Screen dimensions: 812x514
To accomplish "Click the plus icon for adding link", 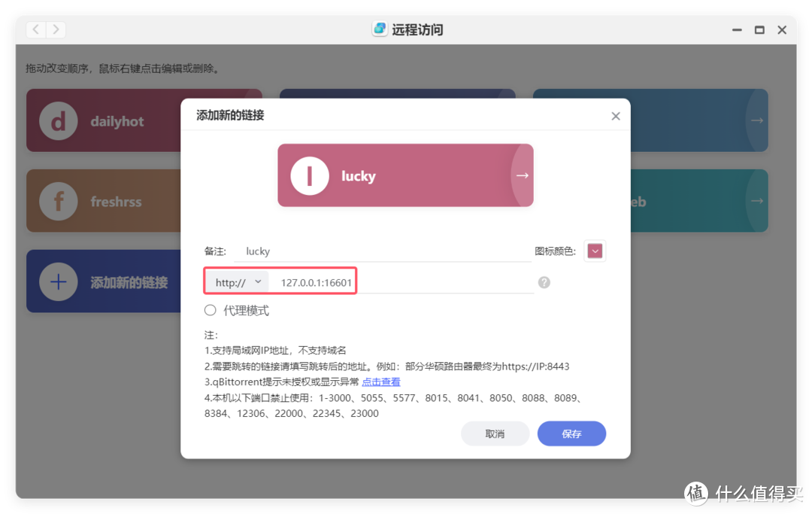I will [x=59, y=282].
